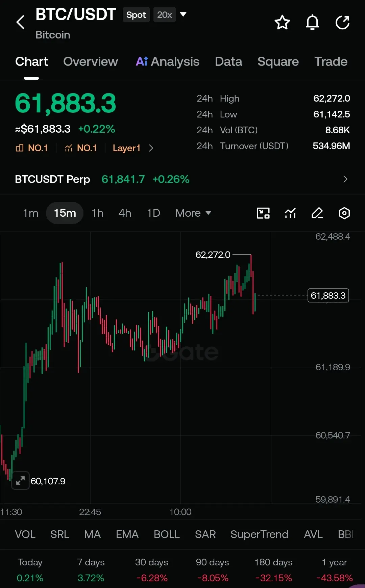This screenshot has width=365, height=588.
Task: Open the AI Analysis tab
Action: pyautogui.click(x=168, y=62)
